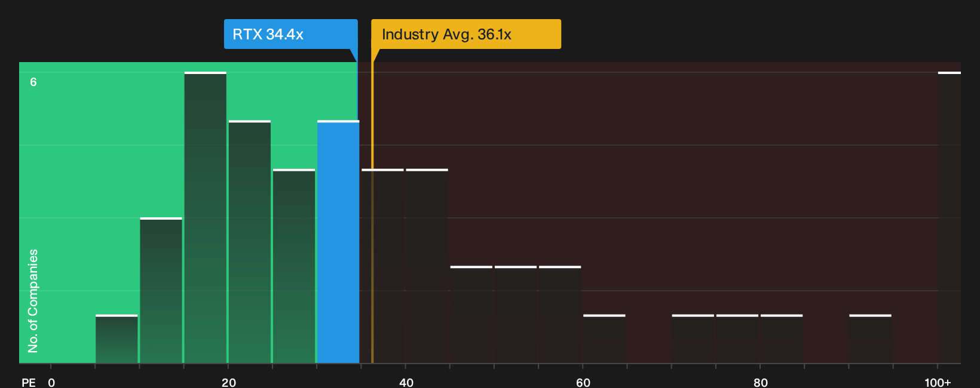The image size is (980, 388).
Task: Click the bar for PE 60-65
Action: [x=604, y=339]
